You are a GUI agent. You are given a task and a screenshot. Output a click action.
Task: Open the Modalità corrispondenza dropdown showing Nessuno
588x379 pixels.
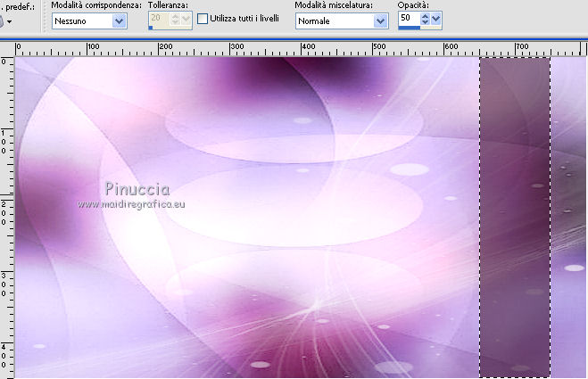coord(89,21)
